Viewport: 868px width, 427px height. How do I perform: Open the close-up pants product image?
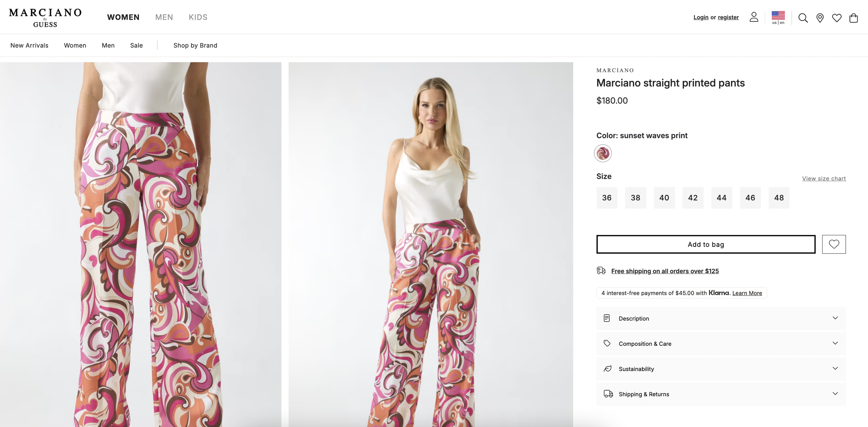pyautogui.click(x=141, y=244)
